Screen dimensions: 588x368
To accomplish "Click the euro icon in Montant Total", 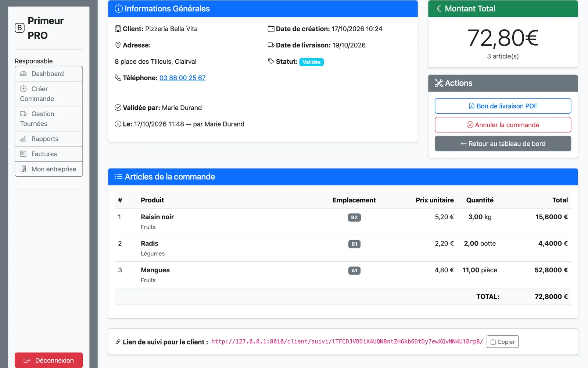I will tap(439, 8).
